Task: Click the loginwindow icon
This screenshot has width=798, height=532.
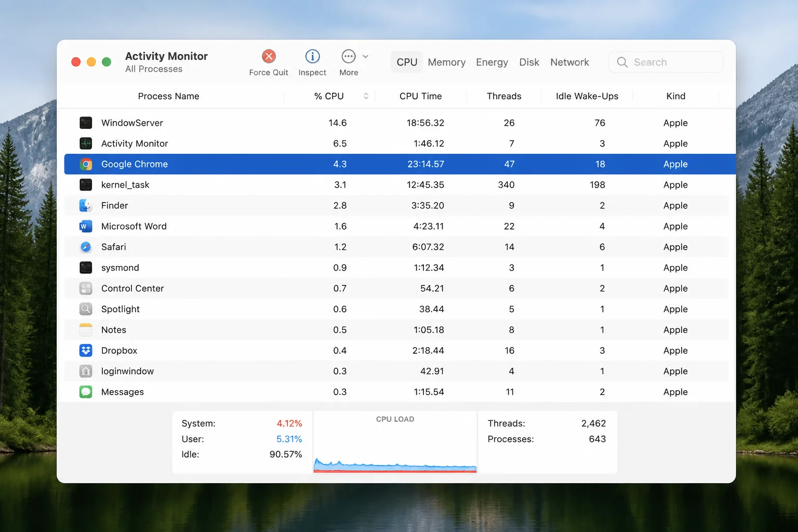Action: point(86,371)
